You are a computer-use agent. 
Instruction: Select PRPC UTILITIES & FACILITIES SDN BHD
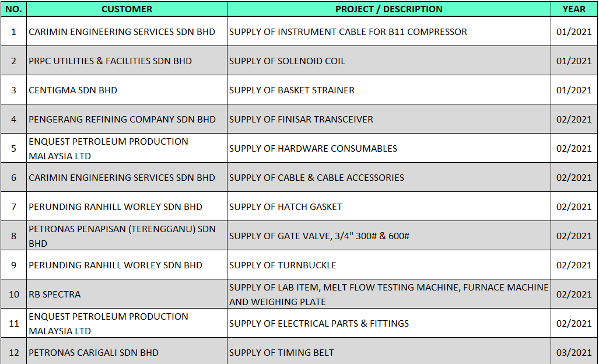[110, 61]
